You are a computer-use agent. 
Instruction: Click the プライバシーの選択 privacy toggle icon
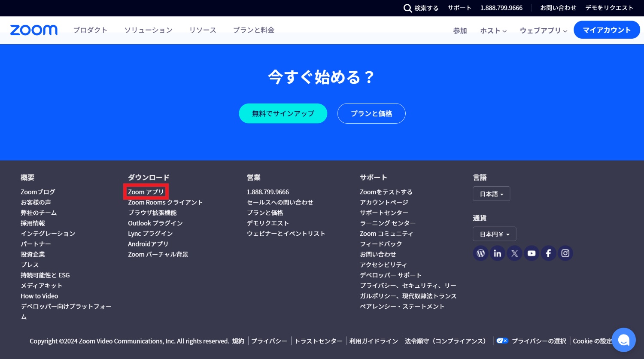[502, 341]
